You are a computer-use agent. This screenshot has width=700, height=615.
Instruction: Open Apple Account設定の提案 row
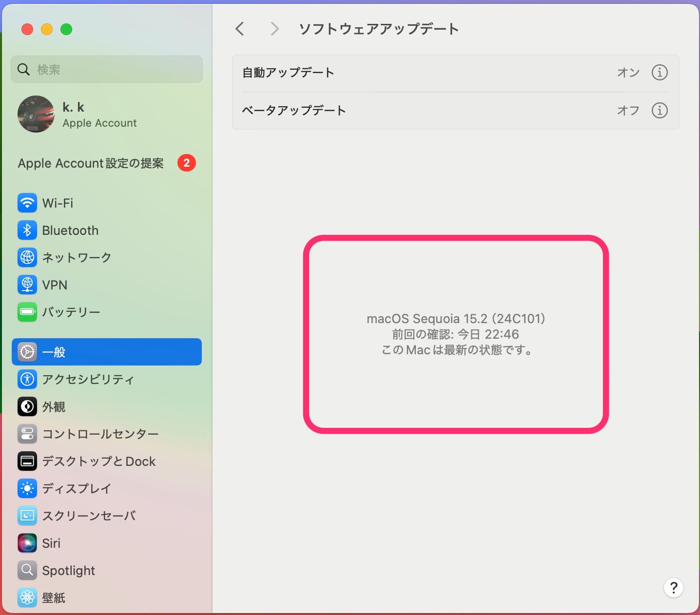(x=107, y=163)
